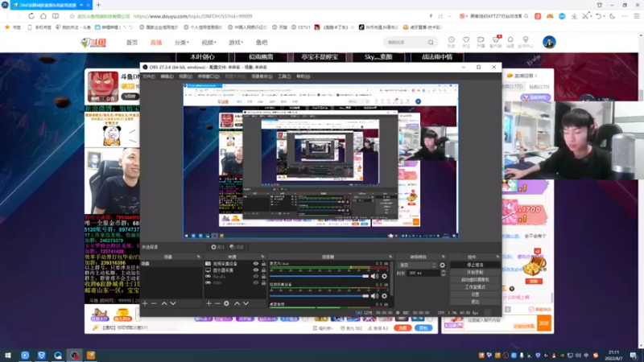Image resolution: width=644 pixels, height=362 pixels.
Task: Add a new source with plus icon
Action: (x=208, y=303)
